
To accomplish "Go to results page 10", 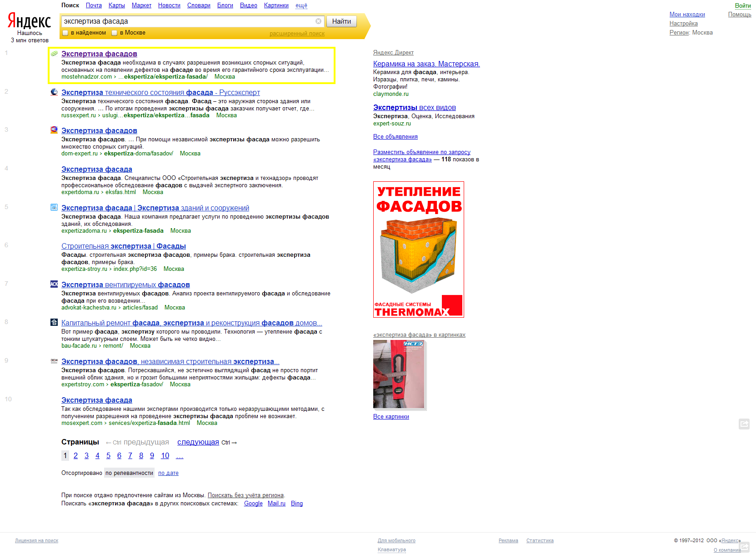I will (165, 456).
